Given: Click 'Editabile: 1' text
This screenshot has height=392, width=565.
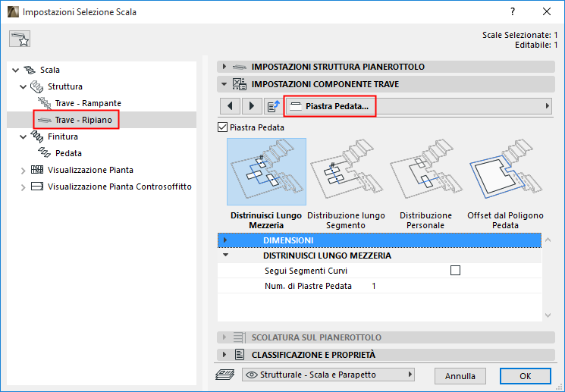Looking at the screenshot, I should point(536,45).
